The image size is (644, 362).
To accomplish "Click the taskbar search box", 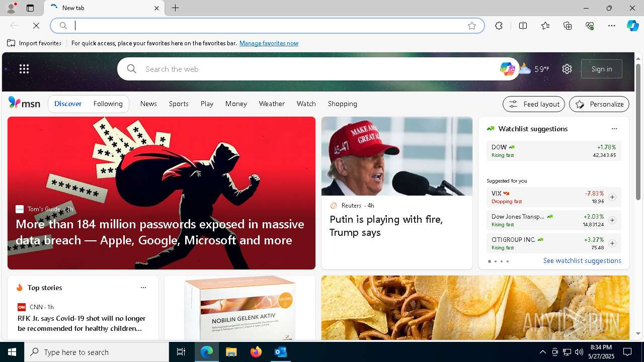I will pyautogui.click(x=97, y=352).
